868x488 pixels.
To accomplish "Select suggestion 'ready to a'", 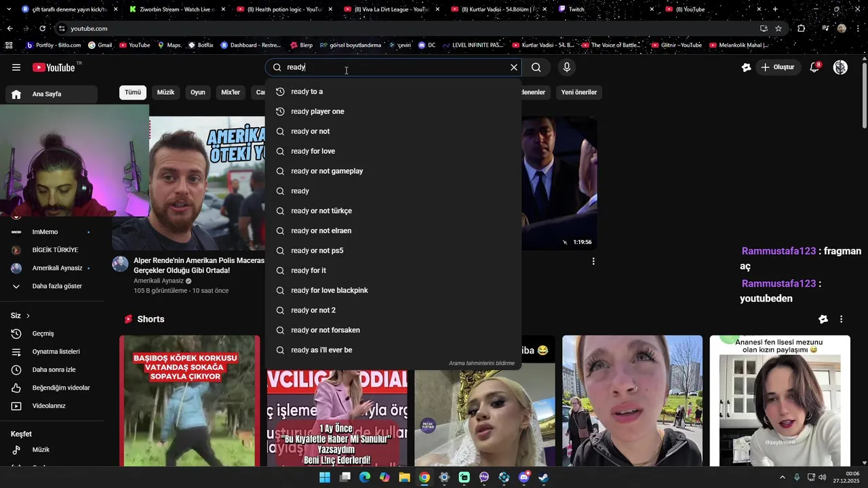I will (x=393, y=91).
